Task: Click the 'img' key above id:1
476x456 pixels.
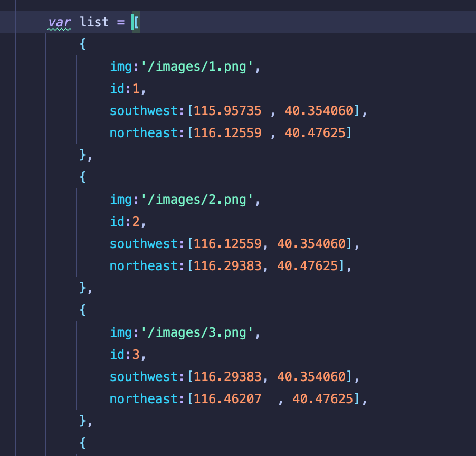Action: (x=121, y=67)
